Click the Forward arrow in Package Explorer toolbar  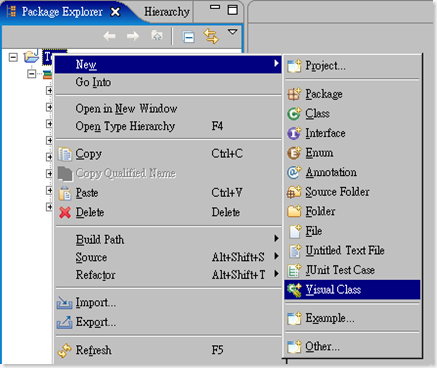[x=133, y=36]
